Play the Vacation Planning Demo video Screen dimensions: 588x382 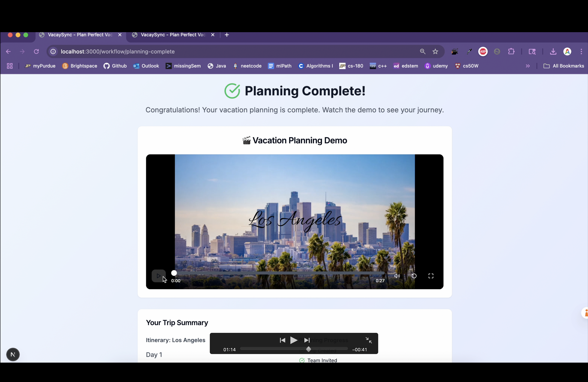point(158,276)
